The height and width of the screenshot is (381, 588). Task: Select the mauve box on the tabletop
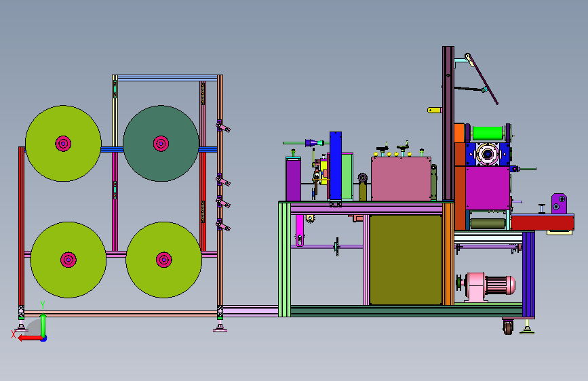coord(401,179)
